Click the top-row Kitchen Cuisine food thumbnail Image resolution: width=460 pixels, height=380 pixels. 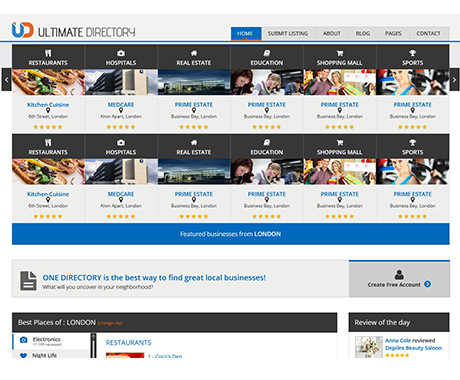(48, 82)
